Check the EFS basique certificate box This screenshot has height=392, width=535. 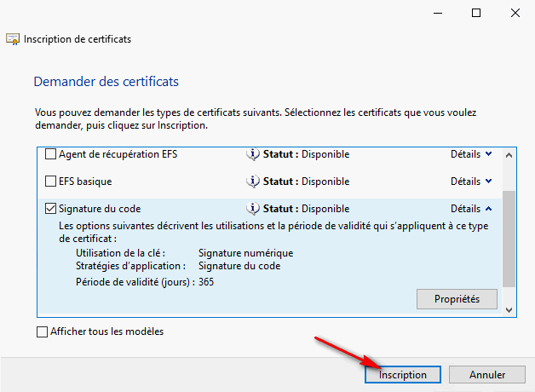click(50, 182)
